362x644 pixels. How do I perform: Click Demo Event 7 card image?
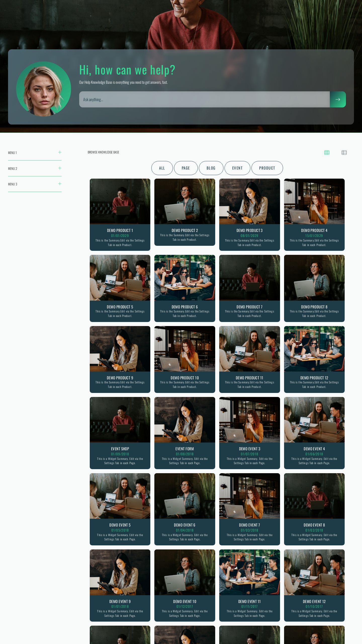pos(249,496)
